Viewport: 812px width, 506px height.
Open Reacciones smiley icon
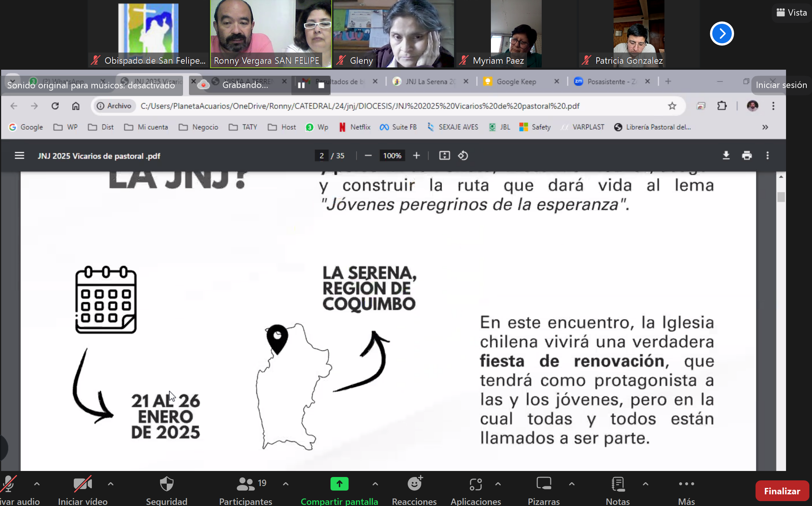point(415,483)
